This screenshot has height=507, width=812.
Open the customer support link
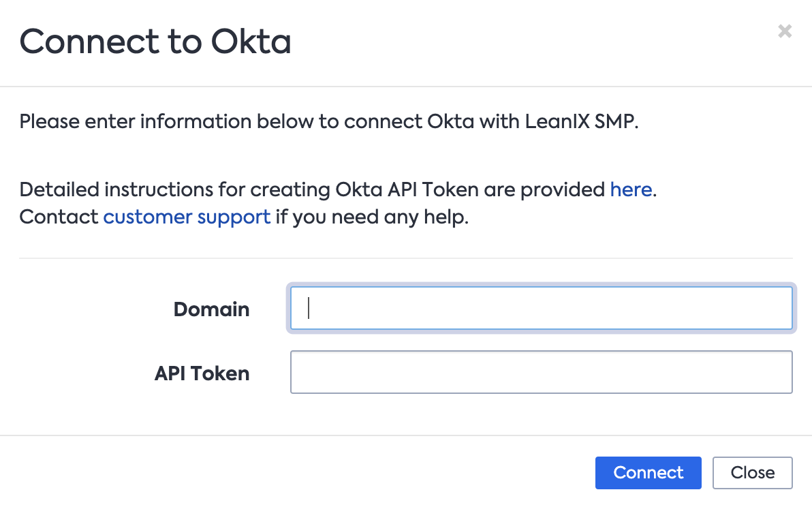187,217
